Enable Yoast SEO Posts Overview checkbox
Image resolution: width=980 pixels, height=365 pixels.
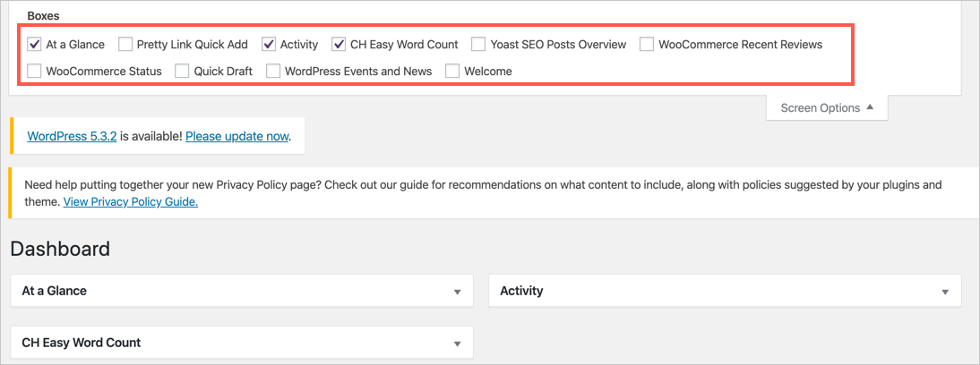(x=479, y=44)
